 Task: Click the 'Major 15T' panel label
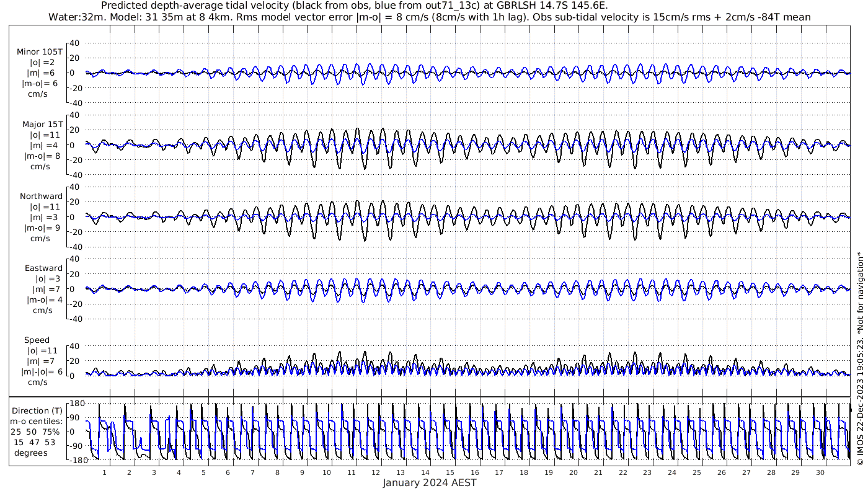click(x=42, y=124)
